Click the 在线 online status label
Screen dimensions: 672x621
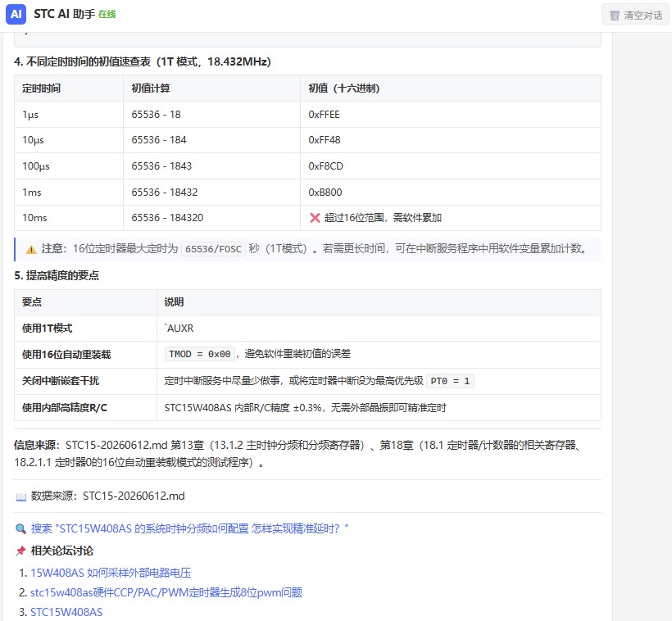pyautogui.click(x=107, y=15)
